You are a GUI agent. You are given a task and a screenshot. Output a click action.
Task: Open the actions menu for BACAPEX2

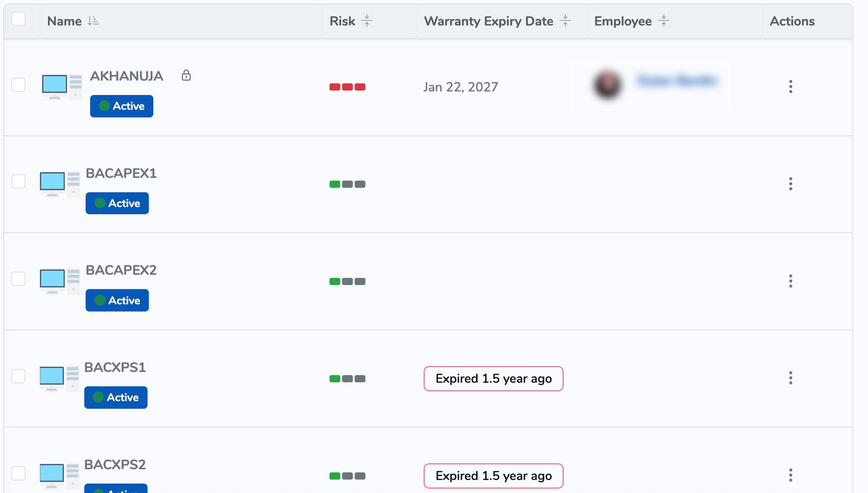[790, 281]
